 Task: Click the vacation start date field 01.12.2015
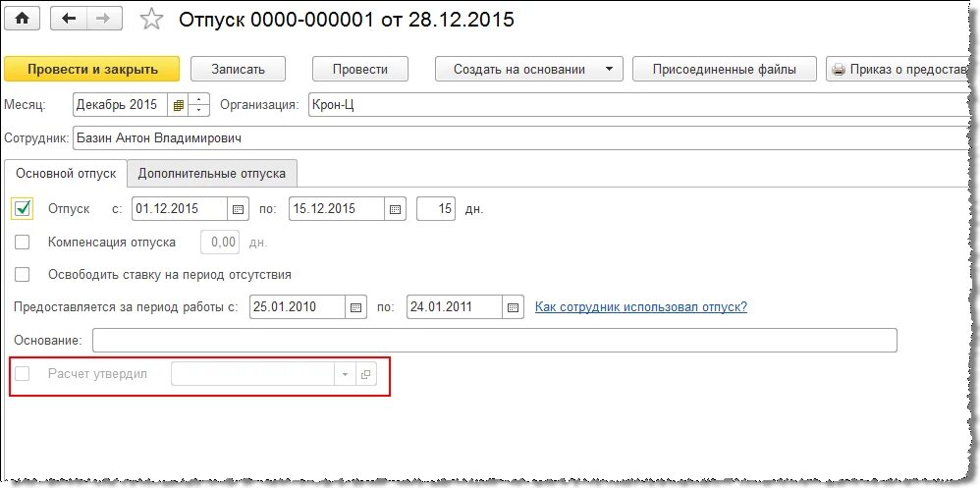coord(180,209)
